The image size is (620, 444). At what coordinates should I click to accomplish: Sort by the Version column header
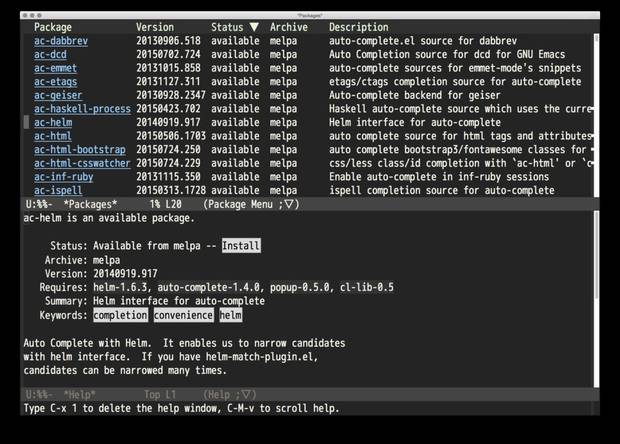pos(155,27)
